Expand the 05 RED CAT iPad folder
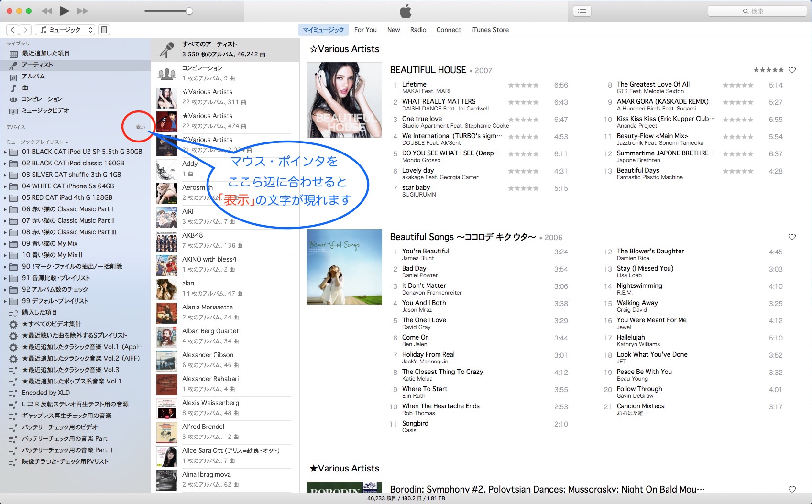812x504 pixels. (x=5, y=198)
